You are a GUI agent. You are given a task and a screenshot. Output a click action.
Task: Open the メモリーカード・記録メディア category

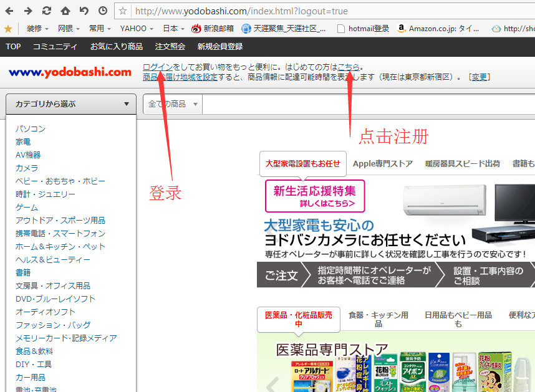pyautogui.click(x=66, y=338)
